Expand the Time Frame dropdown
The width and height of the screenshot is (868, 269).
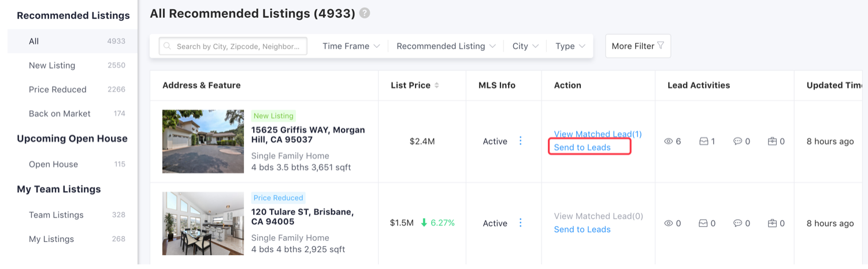(x=351, y=46)
